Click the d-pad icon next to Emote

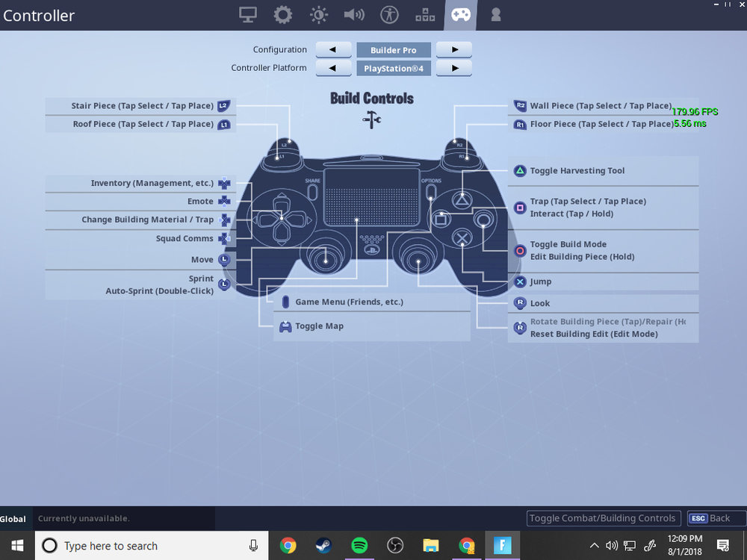tap(224, 202)
